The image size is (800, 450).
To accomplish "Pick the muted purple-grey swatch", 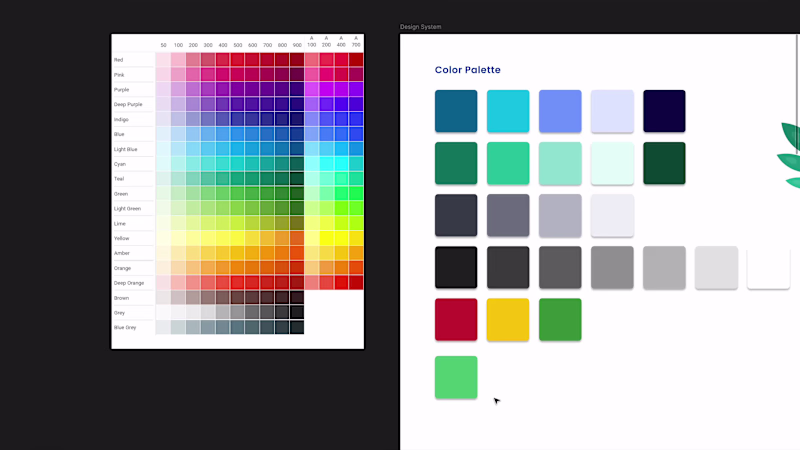I will tap(508, 215).
